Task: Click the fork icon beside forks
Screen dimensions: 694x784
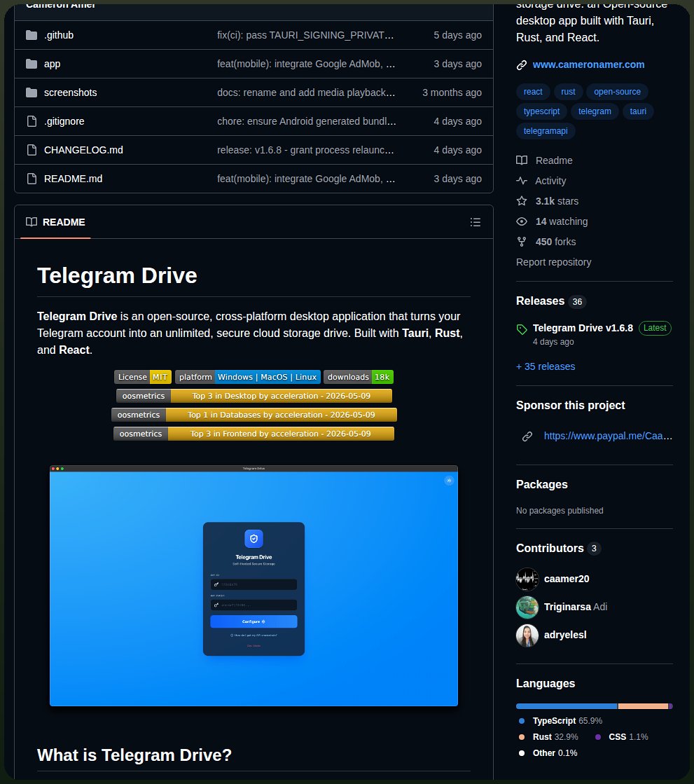Action: 522,242
